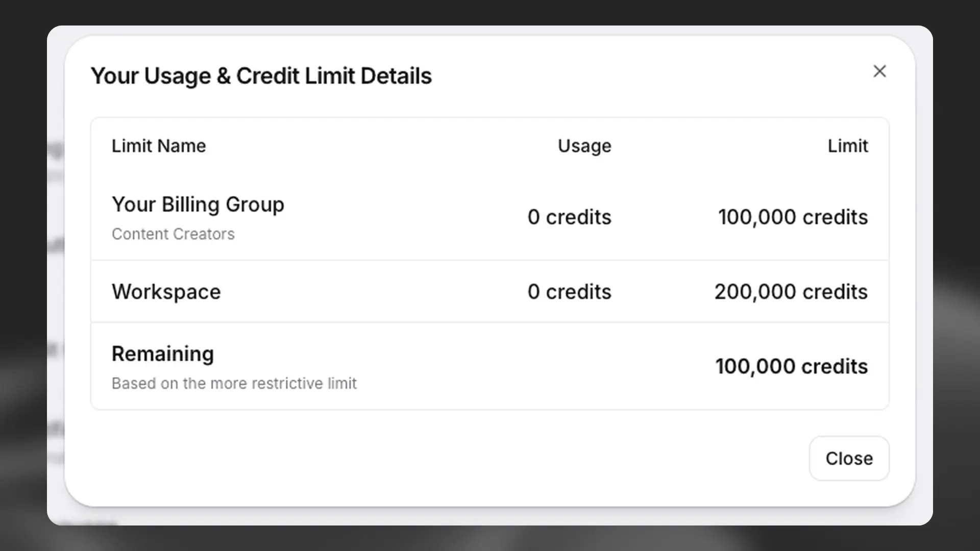Click the Limit column header

(x=847, y=146)
